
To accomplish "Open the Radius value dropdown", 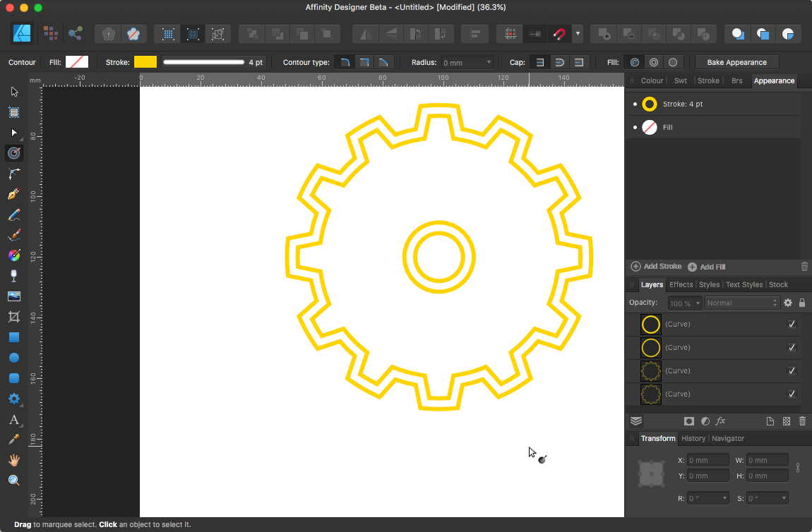I will point(489,63).
